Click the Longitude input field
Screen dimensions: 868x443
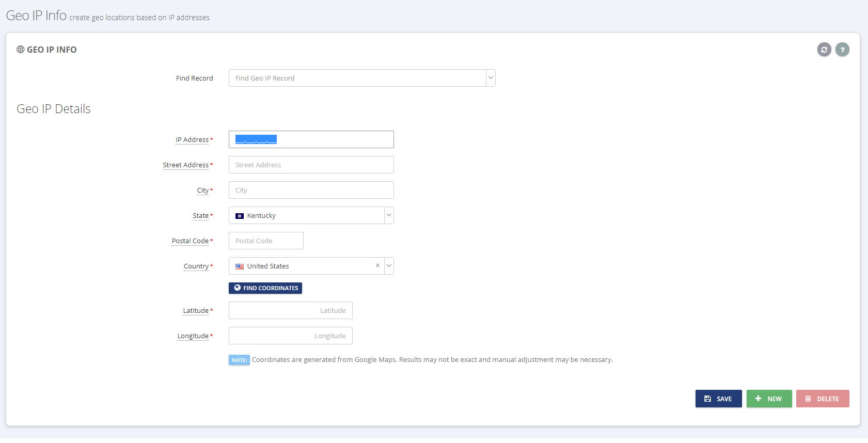pos(290,336)
